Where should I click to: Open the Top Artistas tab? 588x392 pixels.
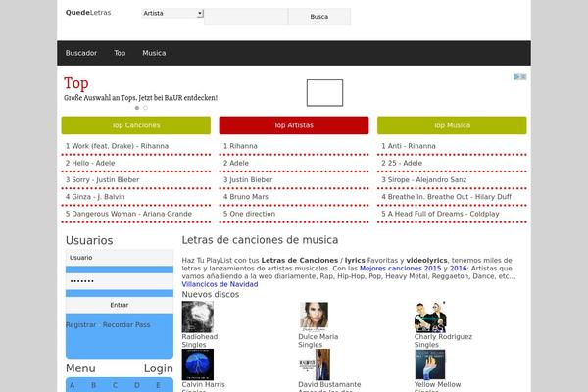(x=294, y=125)
